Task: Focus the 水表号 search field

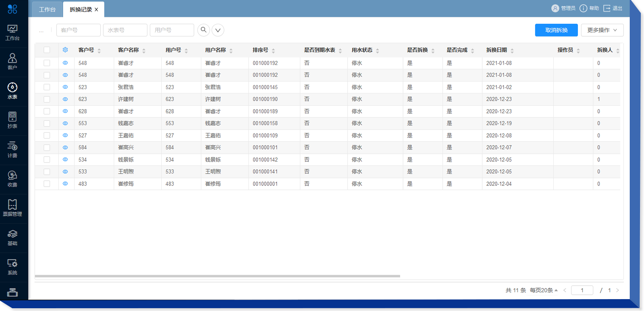Action: (125, 30)
